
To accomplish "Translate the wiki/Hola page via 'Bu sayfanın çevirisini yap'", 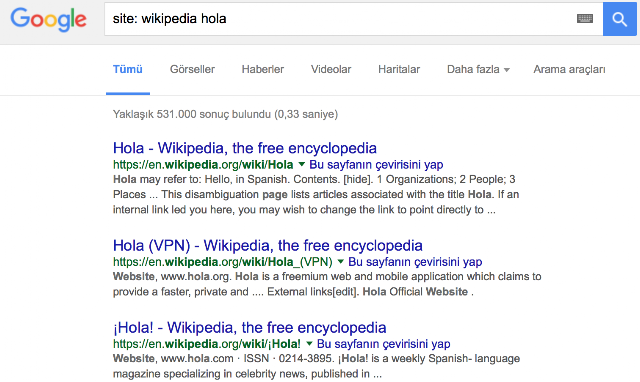I will click(x=376, y=164).
